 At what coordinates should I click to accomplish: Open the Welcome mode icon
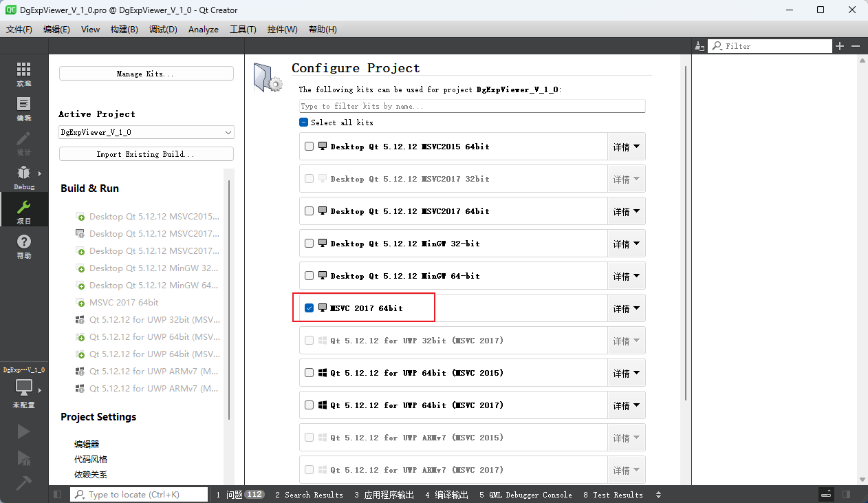tap(23, 74)
